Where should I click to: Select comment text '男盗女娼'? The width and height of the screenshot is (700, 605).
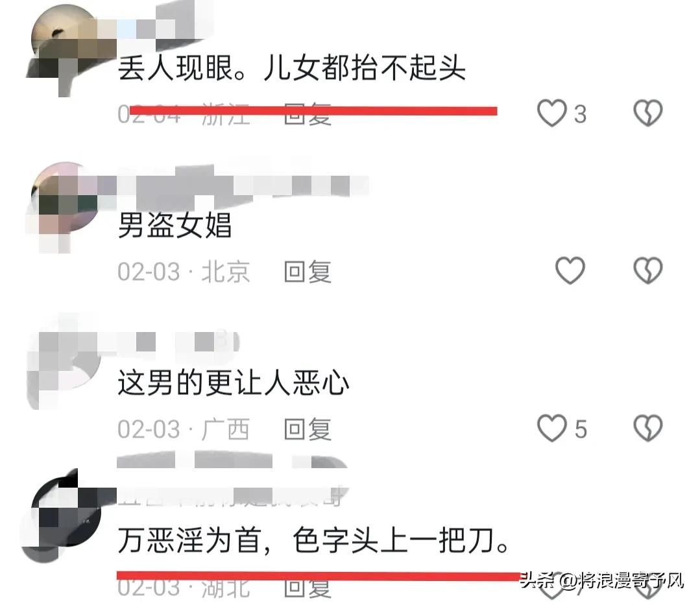point(175,225)
